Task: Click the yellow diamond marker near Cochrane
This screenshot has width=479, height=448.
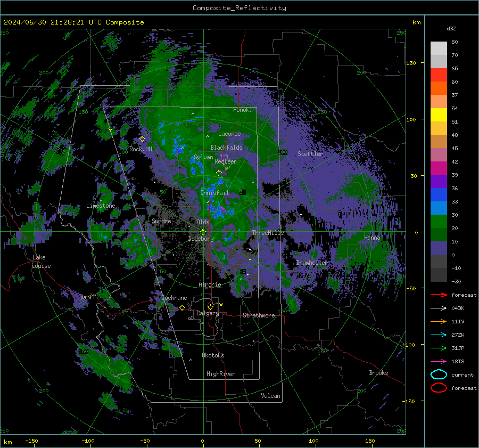Action: coord(182,307)
